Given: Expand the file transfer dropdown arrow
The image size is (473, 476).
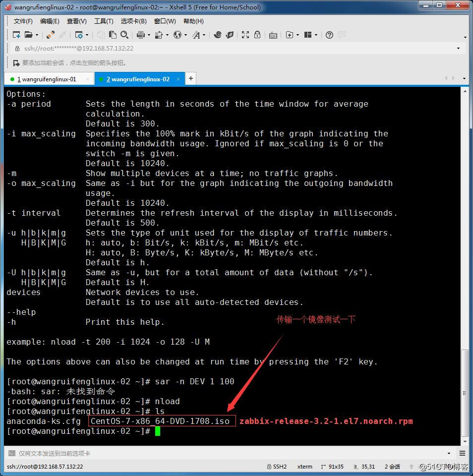Looking at the screenshot, I should pos(167,35).
